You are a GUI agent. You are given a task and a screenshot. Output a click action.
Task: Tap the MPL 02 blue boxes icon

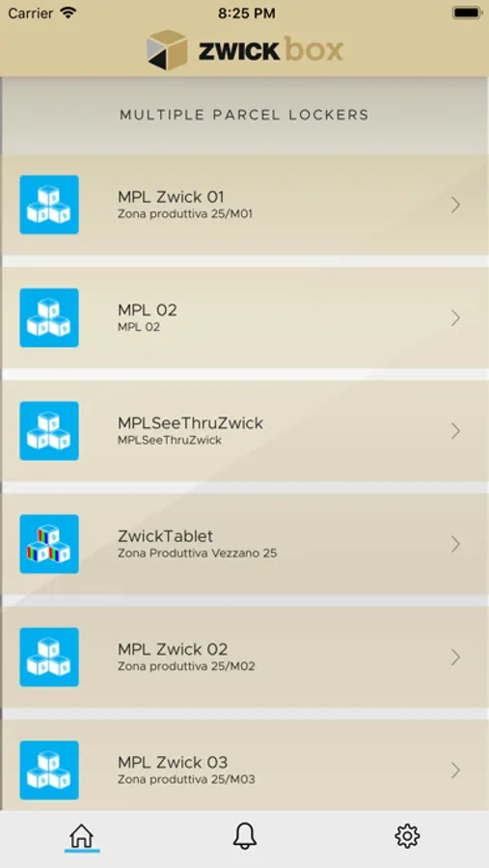point(49,317)
